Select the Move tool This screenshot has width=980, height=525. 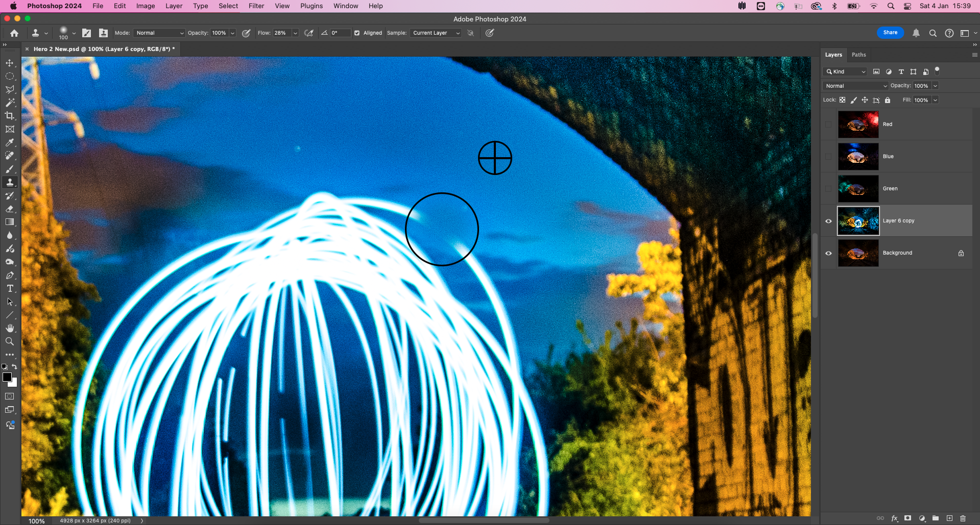pos(10,63)
